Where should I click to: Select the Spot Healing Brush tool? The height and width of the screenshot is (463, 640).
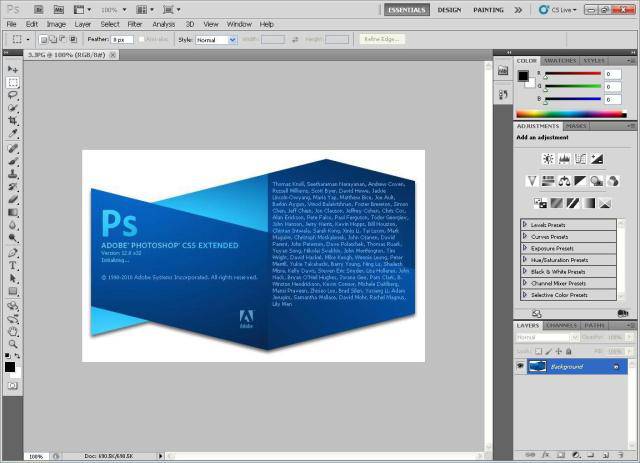pos(13,148)
